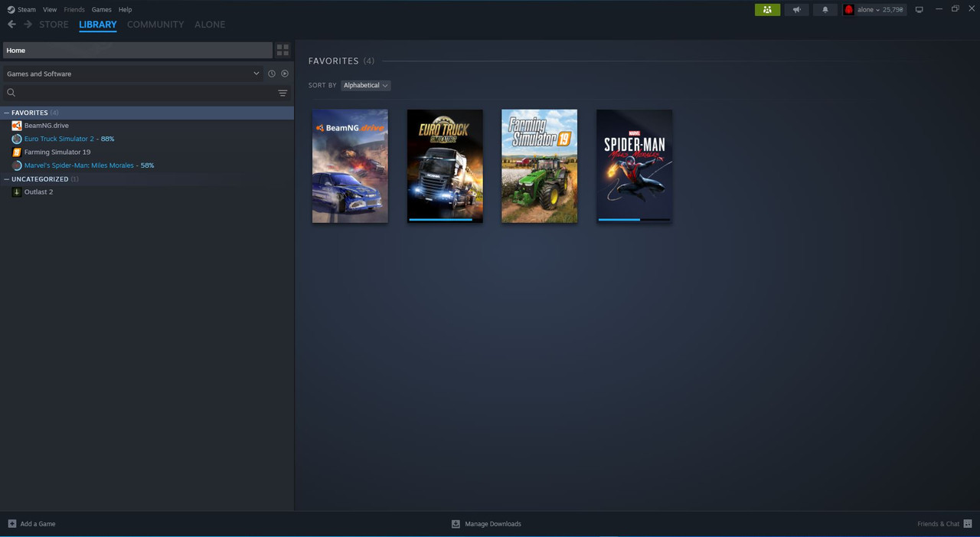Image resolution: width=980 pixels, height=537 pixels.
Task: Open the announcements megaphone icon
Action: 796,9
